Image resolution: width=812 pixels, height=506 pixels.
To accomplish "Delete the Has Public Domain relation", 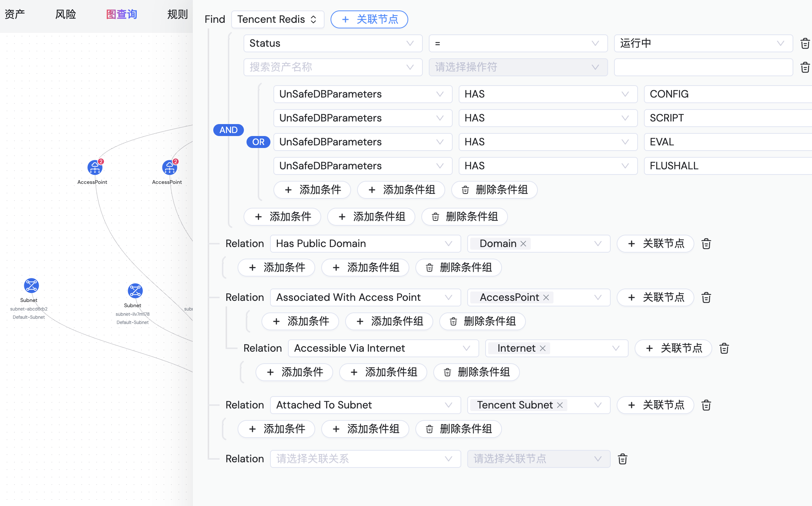I will pos(706,244).
